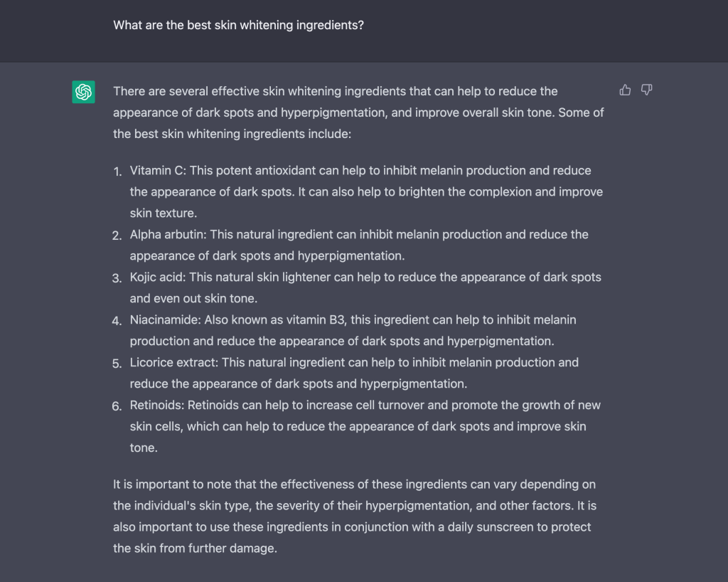This screenshot has height=582, width=728.
Task: Click the words "skin texture." in item one
Action: pyautogui.click(x=163, y=213)
